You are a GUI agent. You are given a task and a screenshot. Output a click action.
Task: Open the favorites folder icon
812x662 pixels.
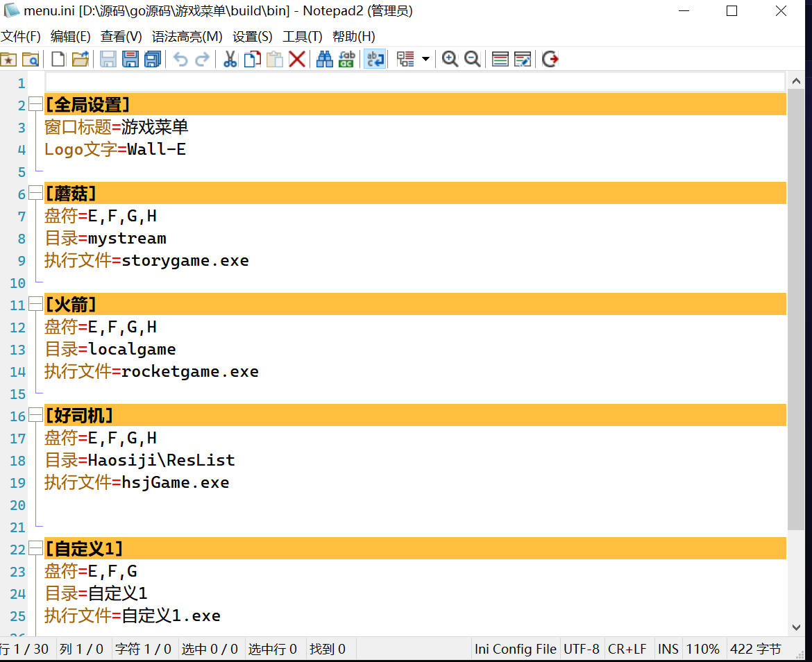coord(8,59)
